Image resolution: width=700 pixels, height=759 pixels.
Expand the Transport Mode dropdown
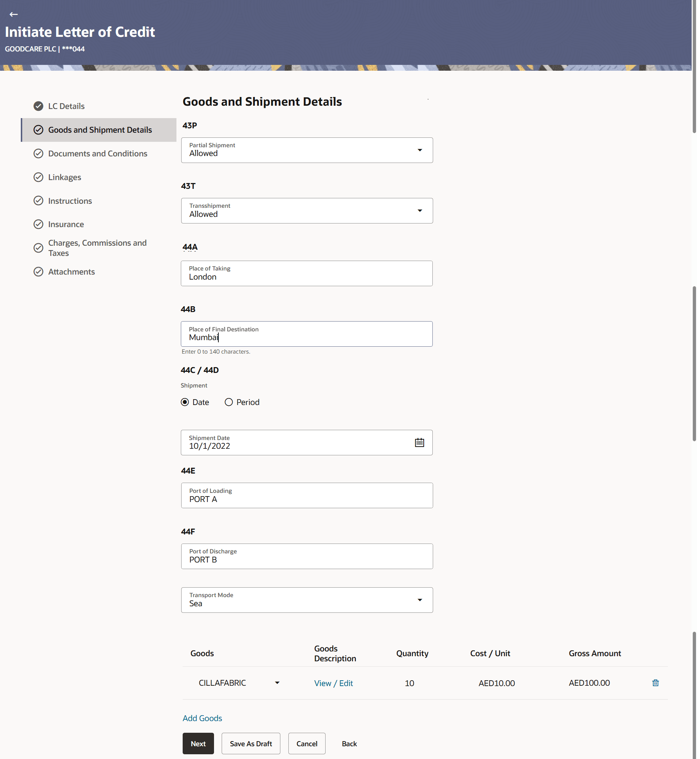point(420,600)
